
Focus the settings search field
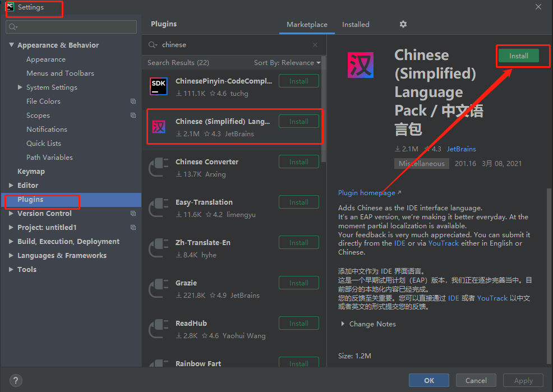click(71, 27)
